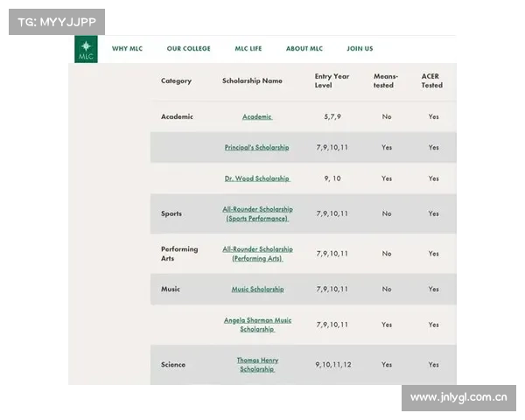Open the Music Scholarship link
The image size is (525, 420).
pos(258,289)
